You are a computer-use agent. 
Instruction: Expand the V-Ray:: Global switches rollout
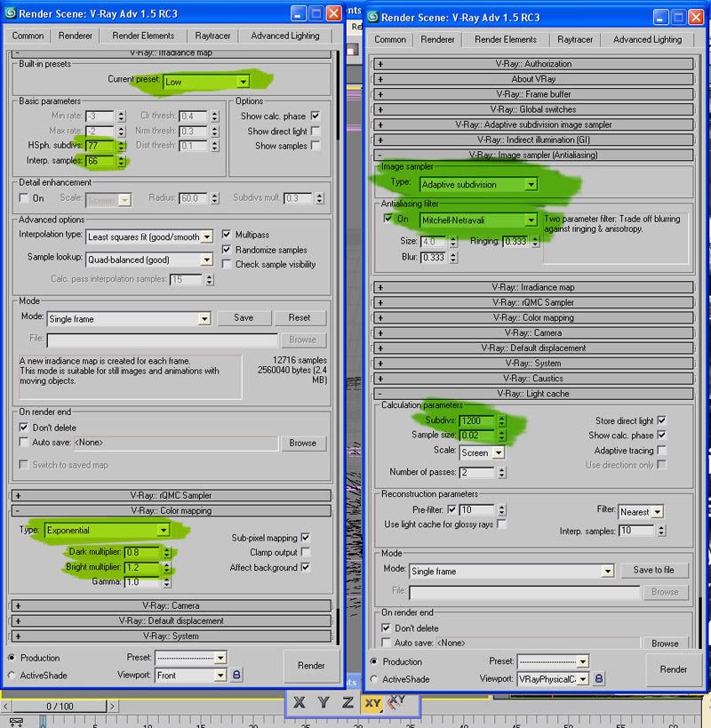coord(534,109)
